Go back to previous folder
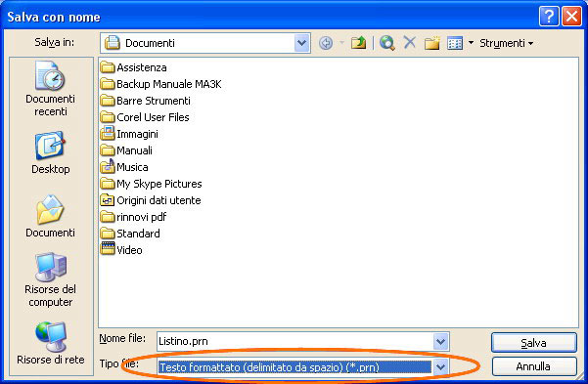 [326, 43]
